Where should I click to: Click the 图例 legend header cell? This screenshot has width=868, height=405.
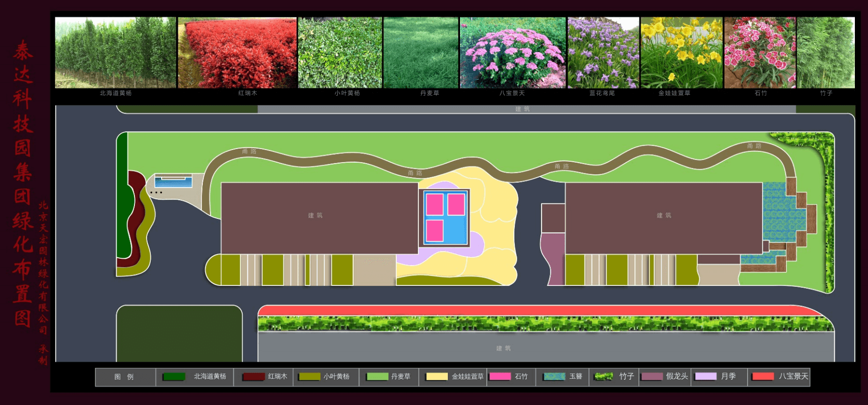pos(125,377)
